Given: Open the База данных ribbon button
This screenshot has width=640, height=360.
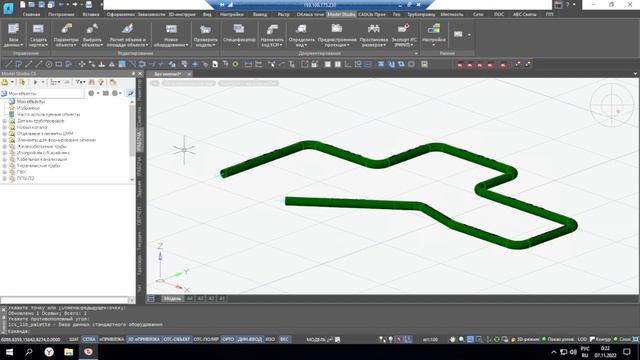Looking at the screenshot, I should click(x=13, y=35).
